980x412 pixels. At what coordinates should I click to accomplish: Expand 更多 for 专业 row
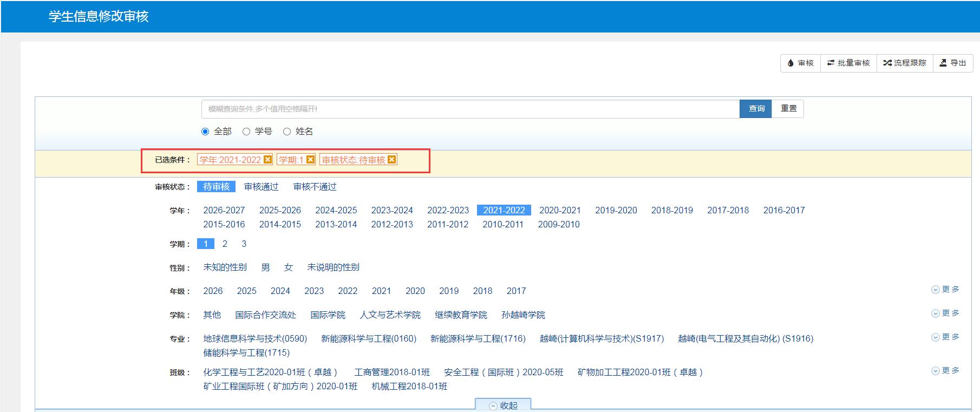pos(945,337)
